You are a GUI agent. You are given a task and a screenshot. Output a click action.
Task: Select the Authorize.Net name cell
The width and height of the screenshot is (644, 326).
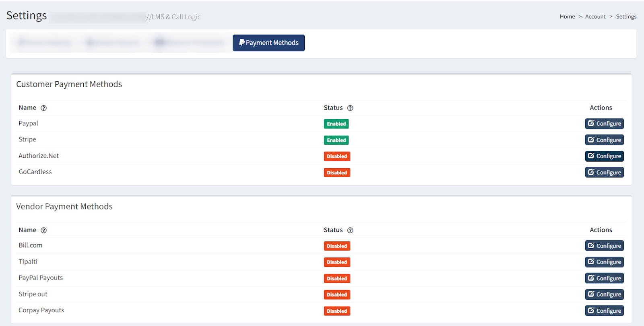[x=39, y=156]
